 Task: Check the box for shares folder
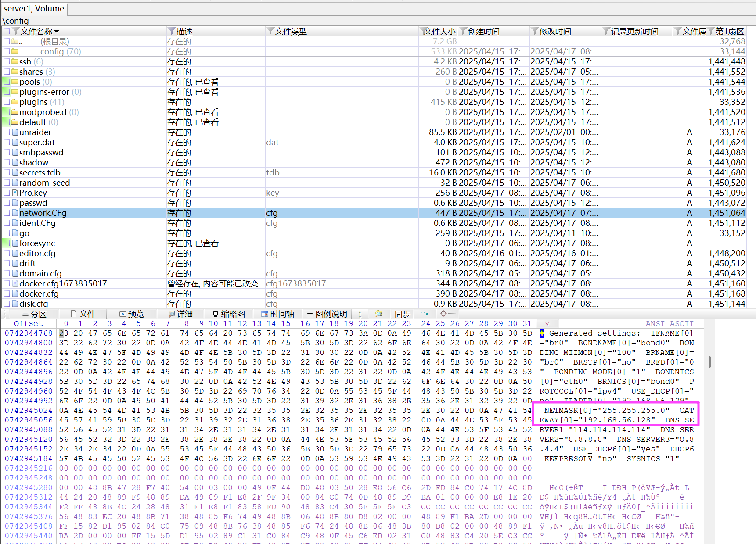7,72
